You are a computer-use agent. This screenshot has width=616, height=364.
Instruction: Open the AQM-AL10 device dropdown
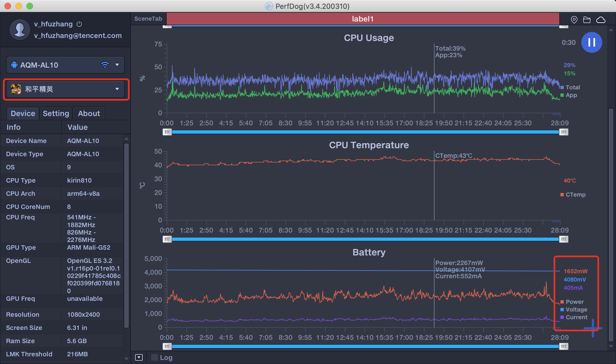(65, 65)
